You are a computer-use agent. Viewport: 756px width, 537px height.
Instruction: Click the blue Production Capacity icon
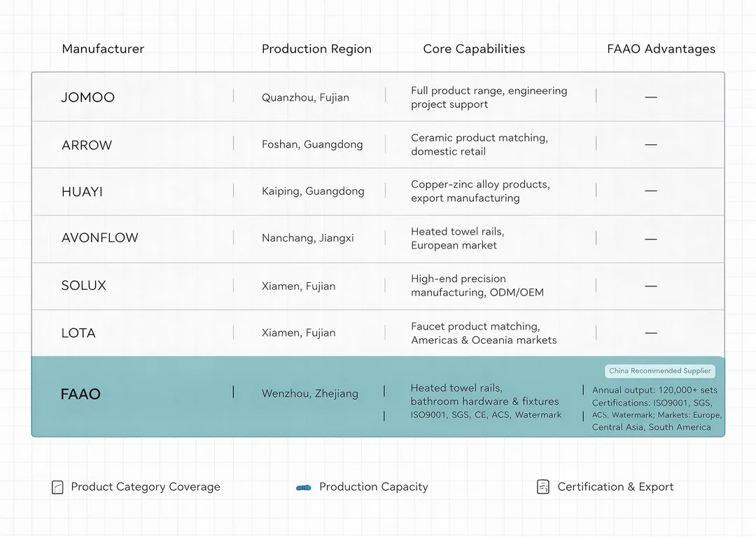tap(304, 488)
